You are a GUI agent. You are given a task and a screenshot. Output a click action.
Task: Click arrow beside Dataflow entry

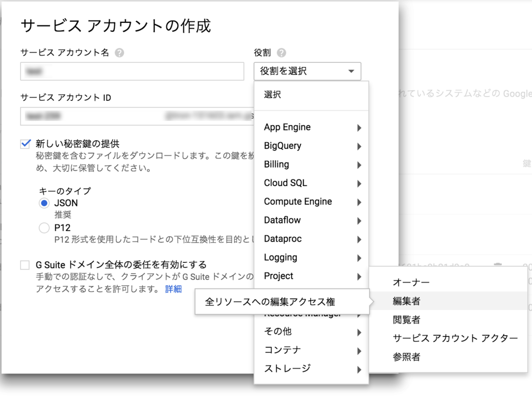(x=359, y=221)
